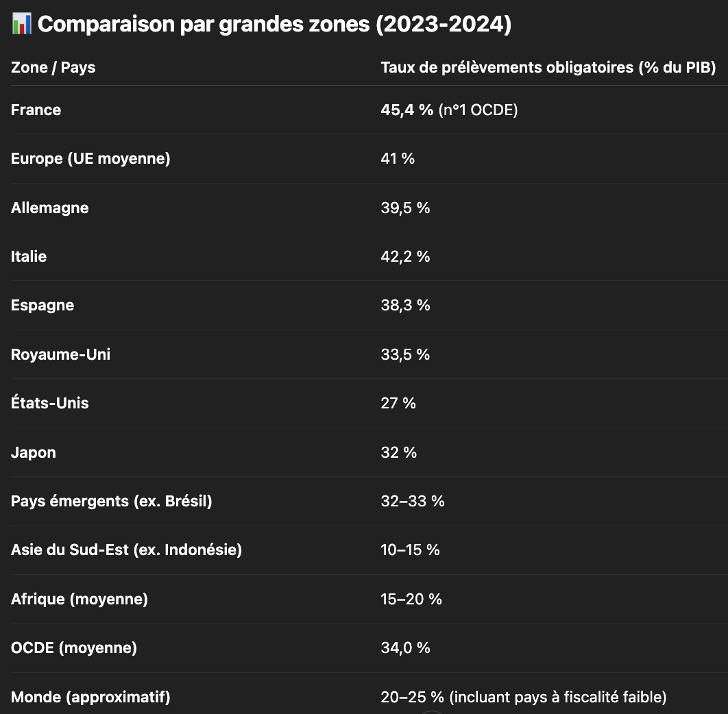728x714 pixels.
Task: Click the '10–15 %' Asie du Sud-Est value
Action: 410,550
